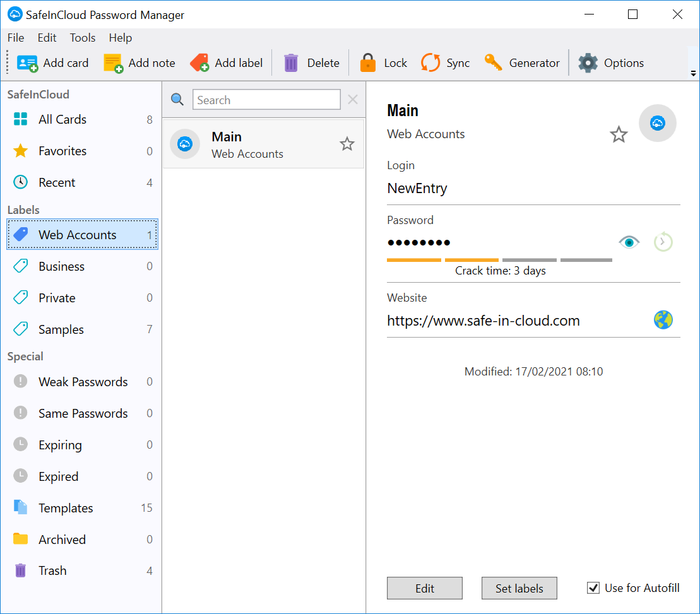Click the Delete trash can icon
This screenshot has height=614, width=700.
point(291,63)
